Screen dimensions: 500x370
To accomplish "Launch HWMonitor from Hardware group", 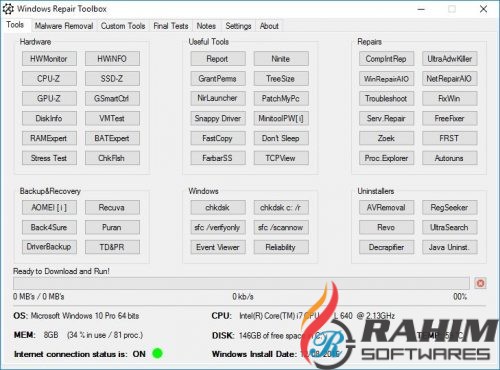I will (49, 59).
